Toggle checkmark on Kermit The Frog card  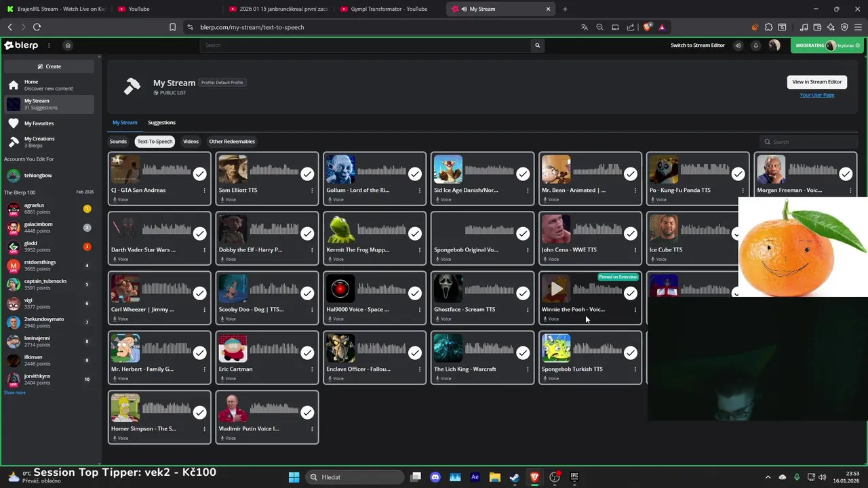click(415, 234)
